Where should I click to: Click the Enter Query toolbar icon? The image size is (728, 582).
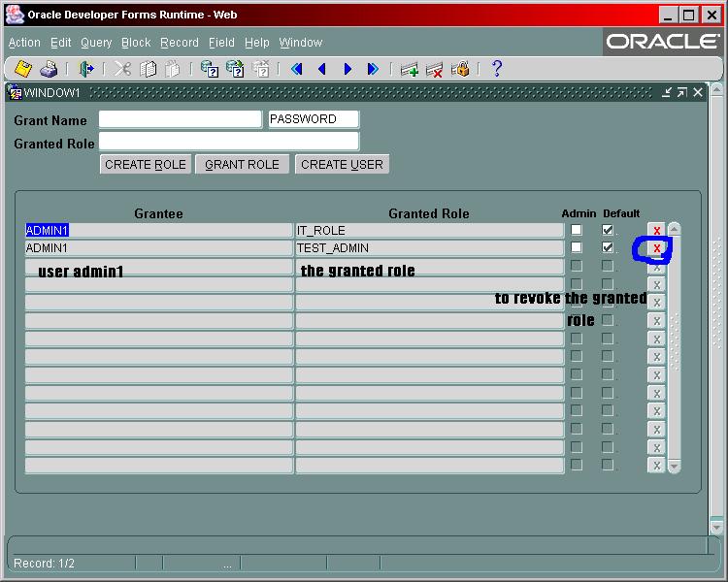click(x=209, y=69)
